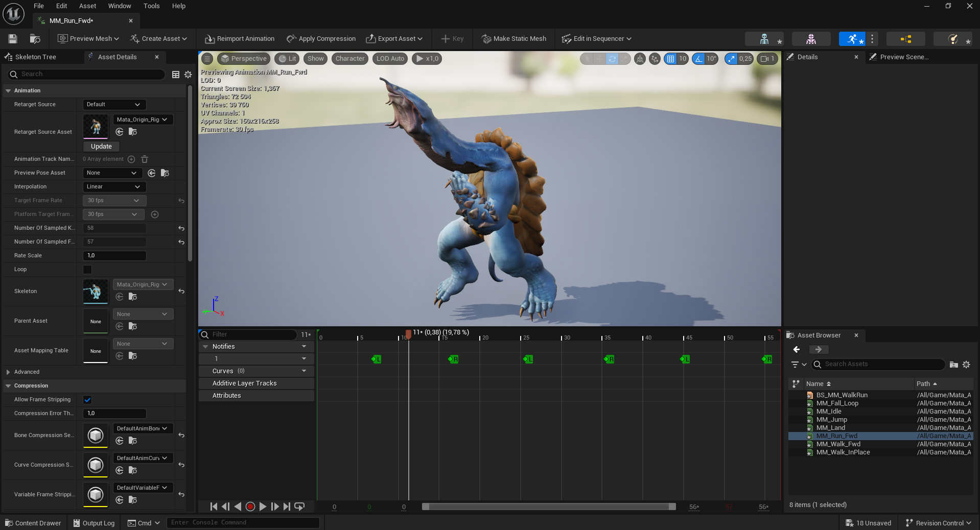This screenshot has height=530, width=980.
Task: Switch to Preview Scene tab
Action: coord(904,57)
